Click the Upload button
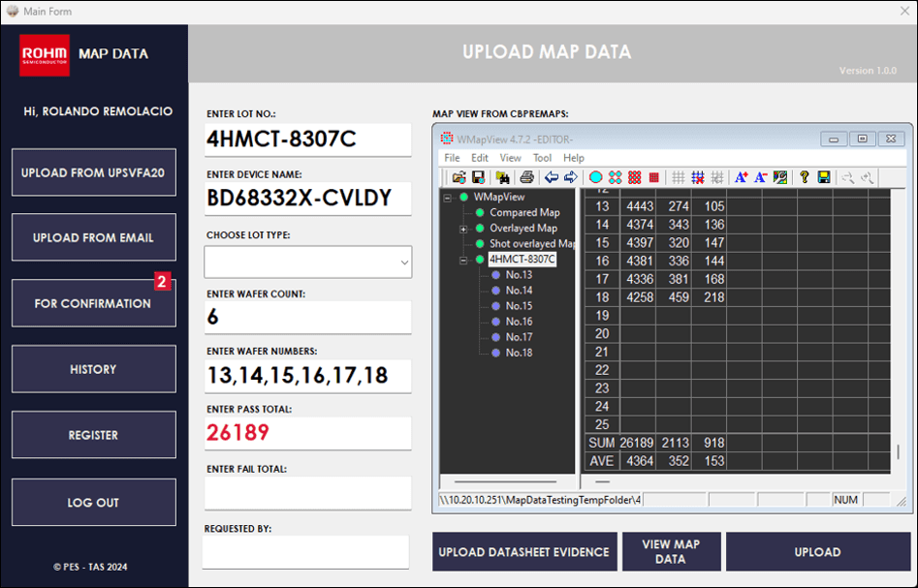This screenshot has height=588, width=918. [817, 551]
